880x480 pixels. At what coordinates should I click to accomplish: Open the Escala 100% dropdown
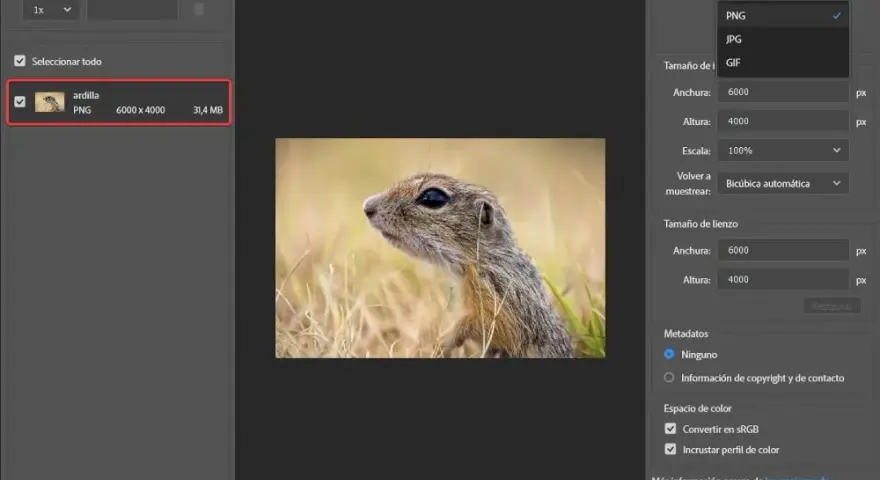coord(783,150)
